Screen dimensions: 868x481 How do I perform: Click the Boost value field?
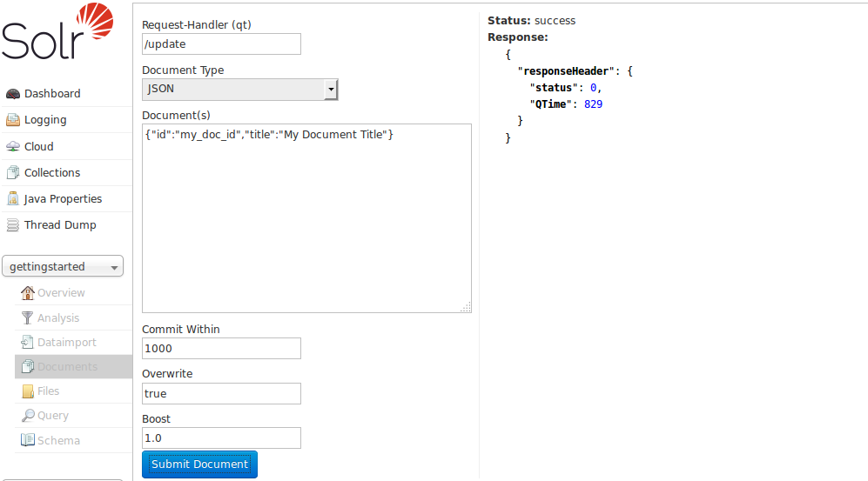tap(221, 438)
